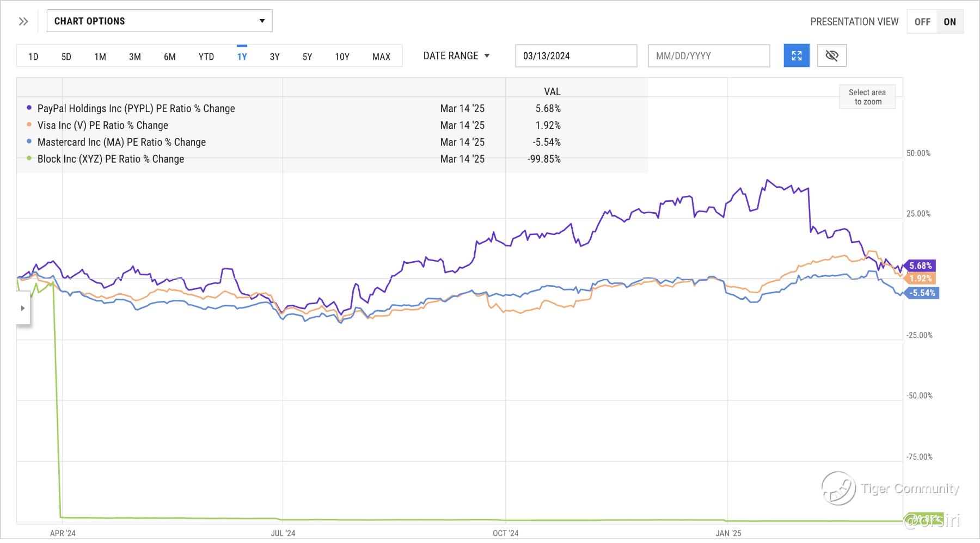Turn Presentation View OFF
Image resolution: width=980 pixels, height=543 pixels.
pyautogui.click(x=922, y=22)
